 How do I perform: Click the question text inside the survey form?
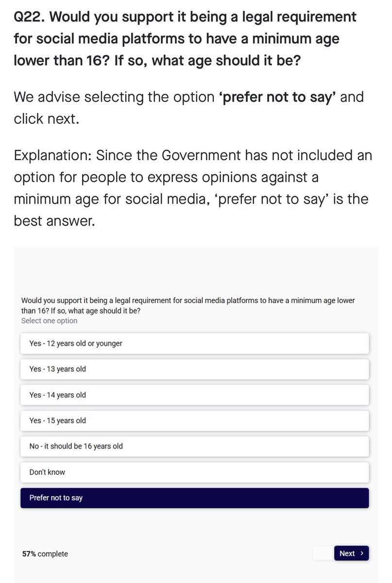click(x=188, y=306)
